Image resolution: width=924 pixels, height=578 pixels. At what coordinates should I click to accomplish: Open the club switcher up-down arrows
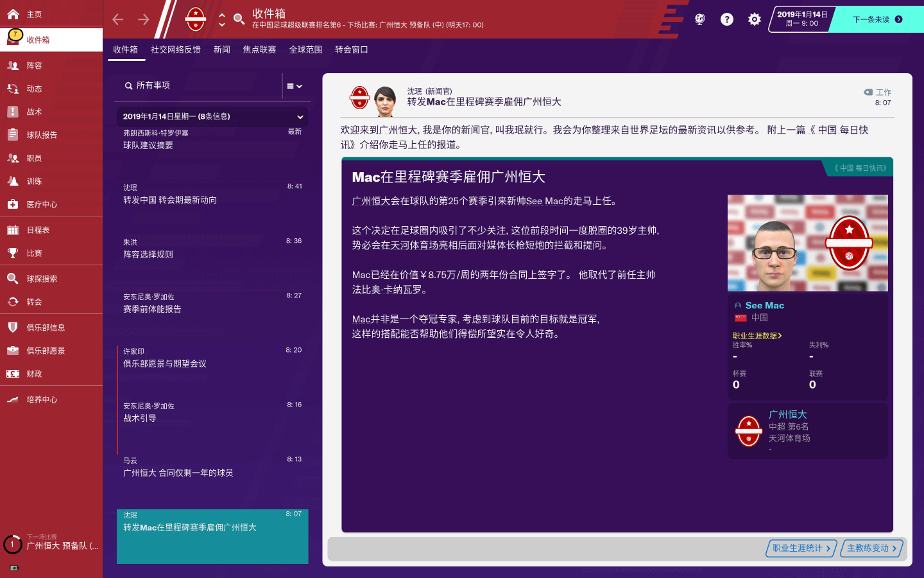pyautogui.click(x=221, y=19)
